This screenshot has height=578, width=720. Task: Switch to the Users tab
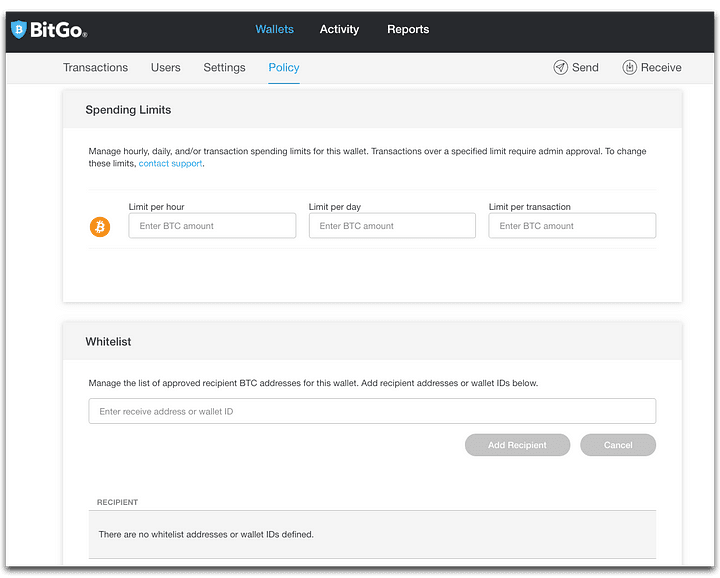click(165, 67)
